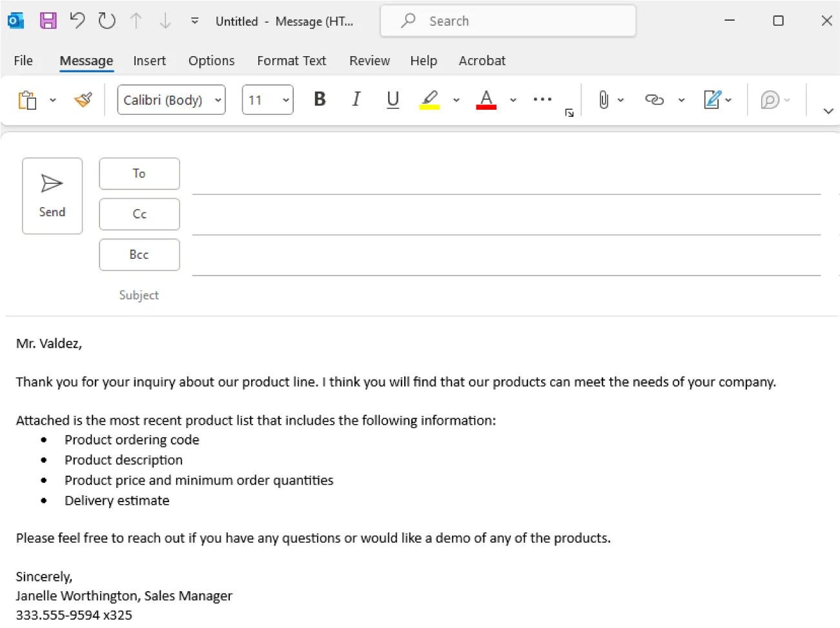Open the font color dropdown arrow
The height and width of the screenshot is (628, 840).
coord(513,100)
